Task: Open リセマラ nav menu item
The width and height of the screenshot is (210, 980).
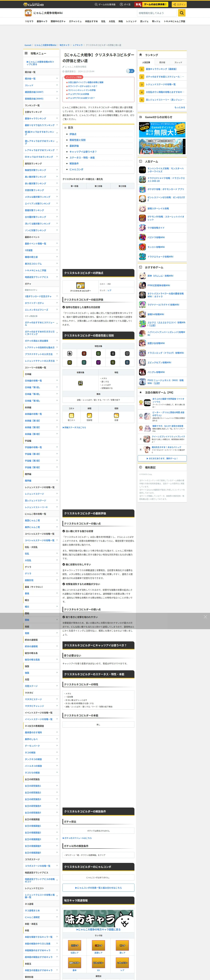Action: 29,21
